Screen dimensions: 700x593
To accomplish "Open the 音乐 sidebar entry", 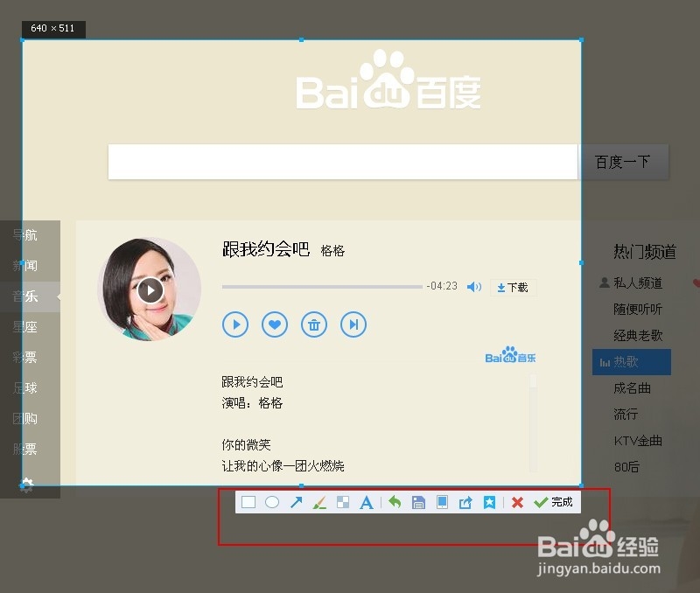I will tap(26, 296).
